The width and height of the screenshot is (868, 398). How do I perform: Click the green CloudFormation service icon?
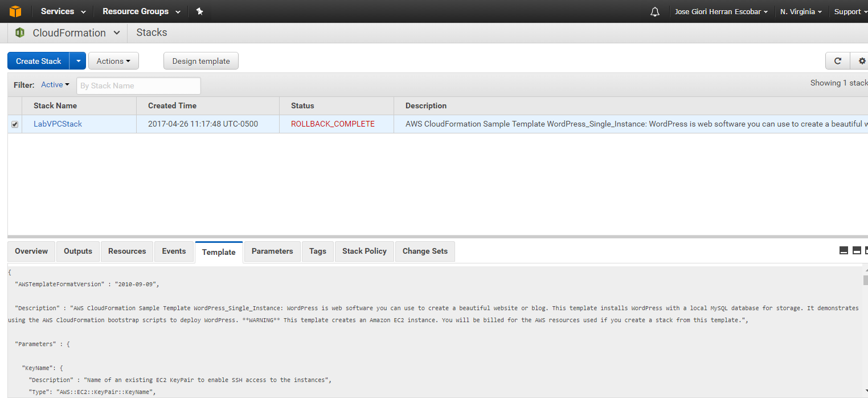click(20, 33)
